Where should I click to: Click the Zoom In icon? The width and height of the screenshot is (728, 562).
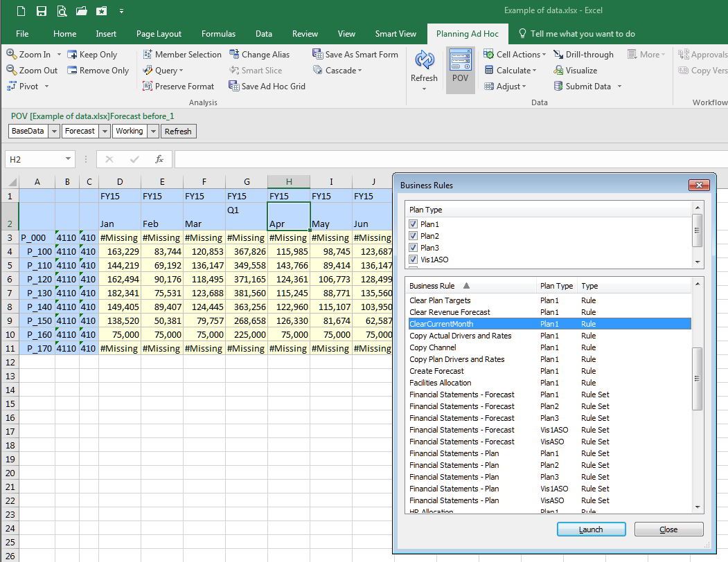[12, 54]
